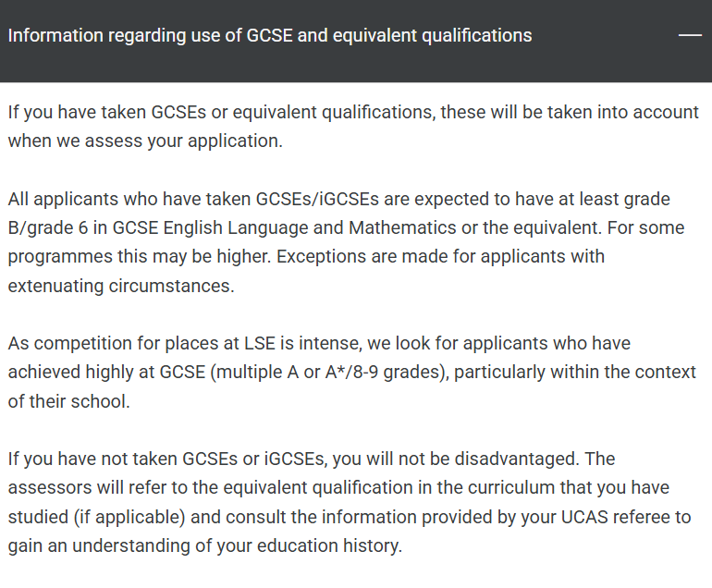This screenshot has width=712, height=588.
Task: Click the text '(multiple A or A*/8-9 grades)'
Action: pyautogui.click(x=329, y=372)
